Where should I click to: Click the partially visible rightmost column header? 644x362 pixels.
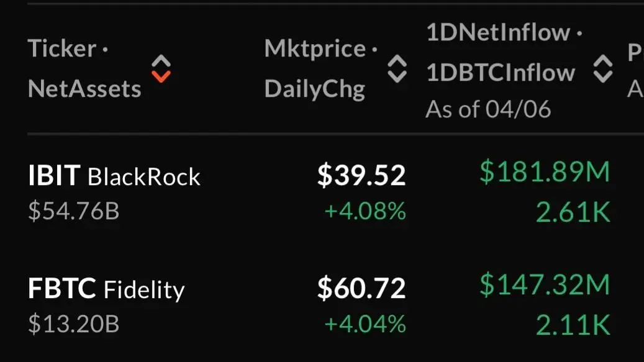point(635,70)
